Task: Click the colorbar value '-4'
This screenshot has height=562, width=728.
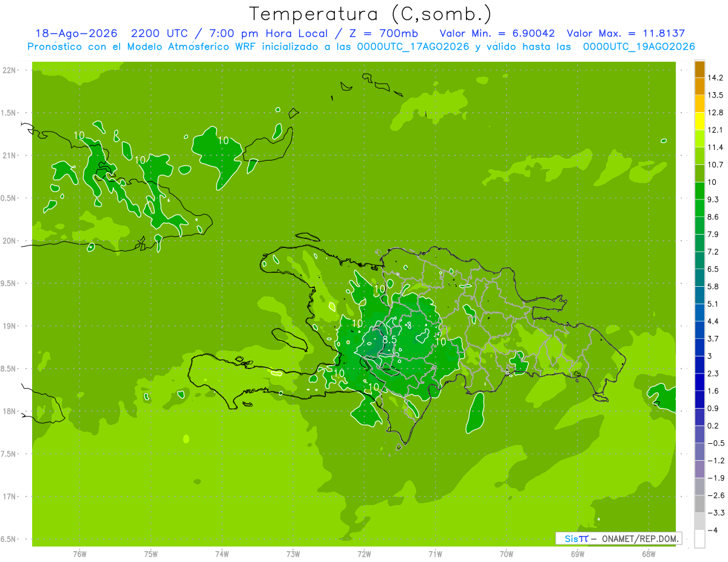Action: [713, 530]
